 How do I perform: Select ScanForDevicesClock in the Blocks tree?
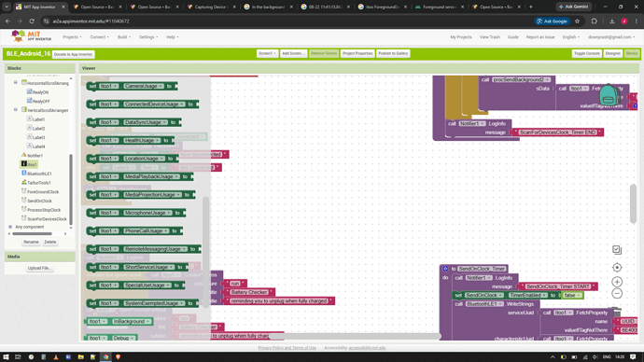[x=47, y=218]
